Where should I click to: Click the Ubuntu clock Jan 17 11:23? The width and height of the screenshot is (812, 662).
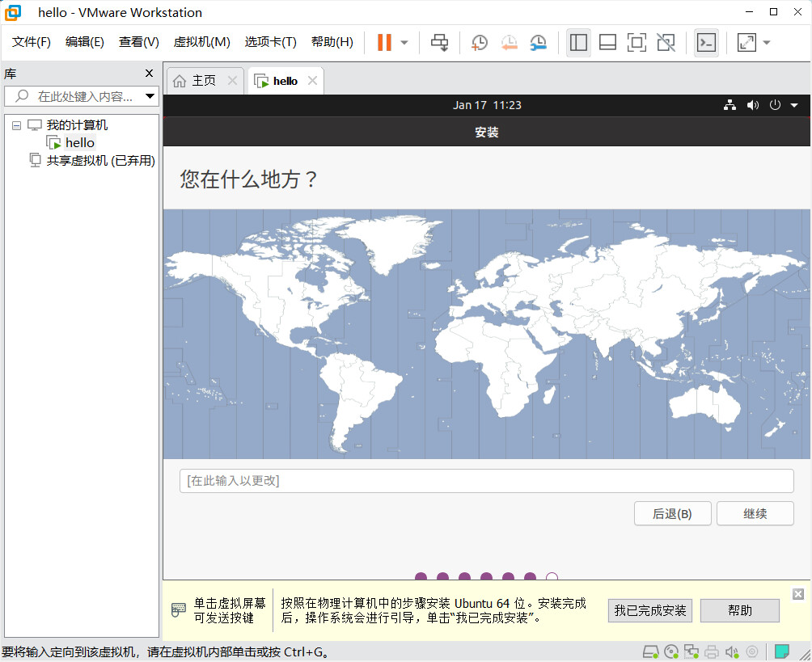(x=487, y=105)
